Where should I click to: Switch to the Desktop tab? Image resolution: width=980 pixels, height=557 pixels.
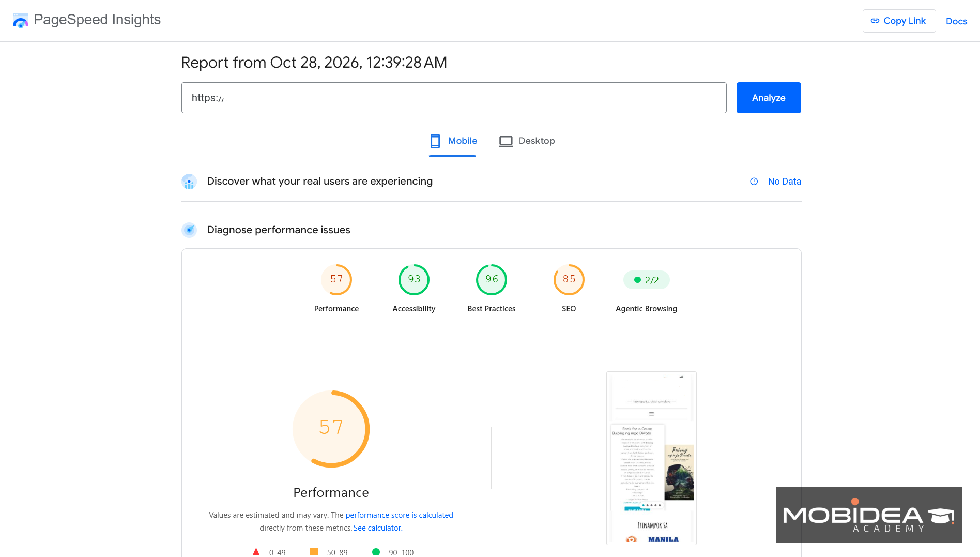527,141
